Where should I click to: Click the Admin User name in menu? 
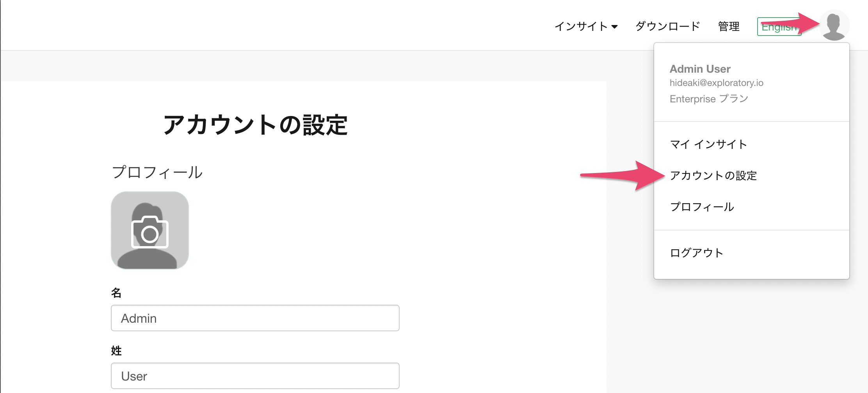pyautogui.click(x=700, y=69)
